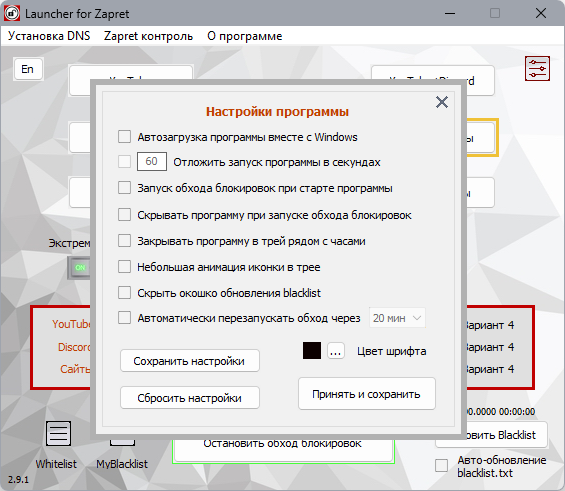Toggle the green ON extreme mode switch
The image size is (565, 491).
79,268
